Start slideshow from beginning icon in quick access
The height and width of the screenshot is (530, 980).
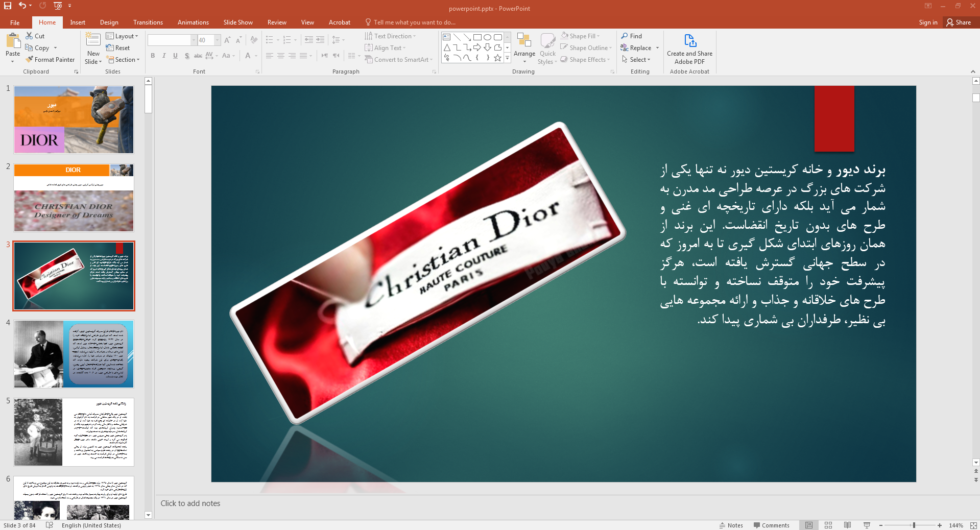(58, 6)
